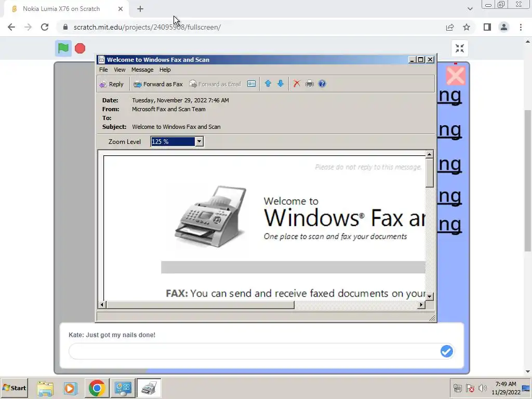The width and height of the screenshot is (532, 399).
Task: Click the Chrome address bar URL
Action: pos(147,27)
